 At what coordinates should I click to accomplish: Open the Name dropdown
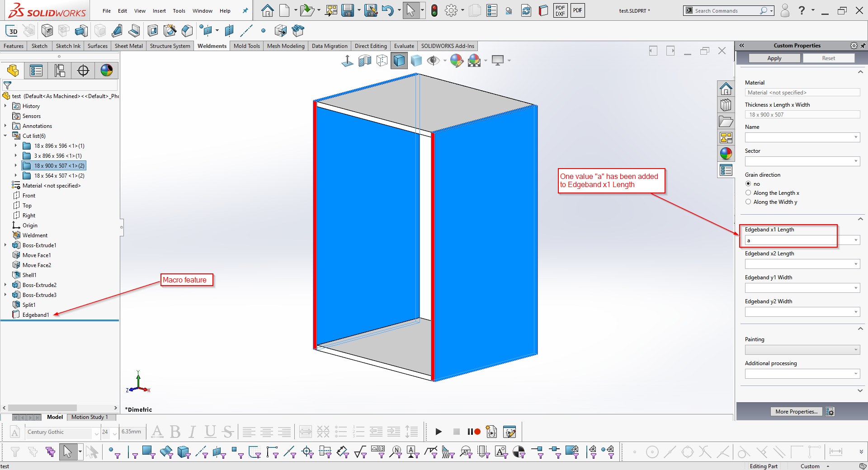click(x=856, y=137)
